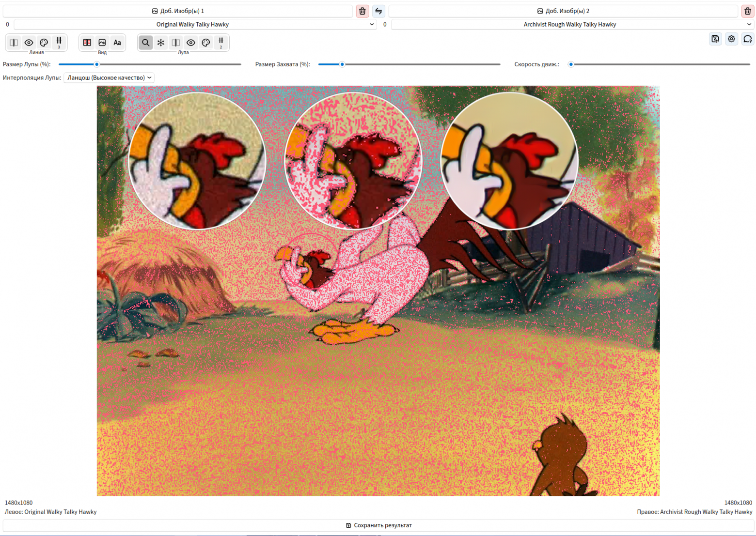Toggle the eye visibility in Лупа group
The width and height of the screenshot is (756, 536).
[191, 43]
